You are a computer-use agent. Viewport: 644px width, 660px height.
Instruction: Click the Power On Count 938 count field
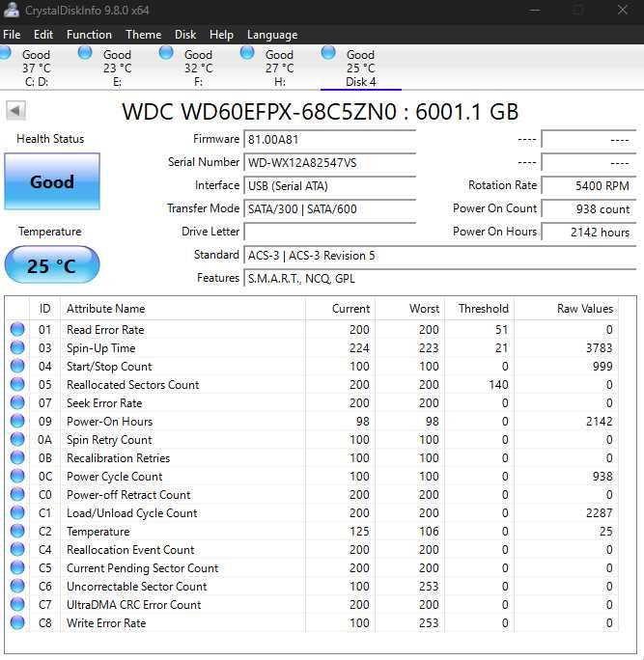(588, 208)
